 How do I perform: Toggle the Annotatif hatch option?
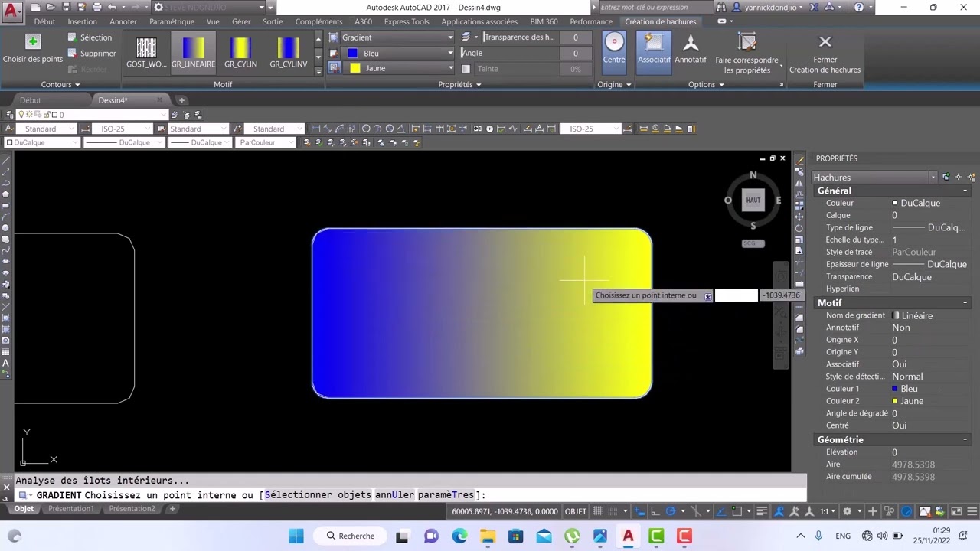pyautogui.click(x=691, y=48)
